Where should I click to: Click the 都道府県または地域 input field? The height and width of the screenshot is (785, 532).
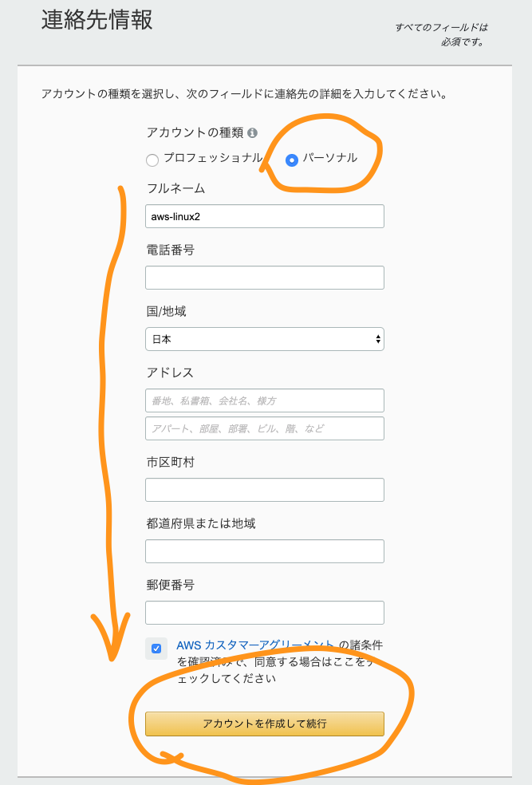coord(265,551)
